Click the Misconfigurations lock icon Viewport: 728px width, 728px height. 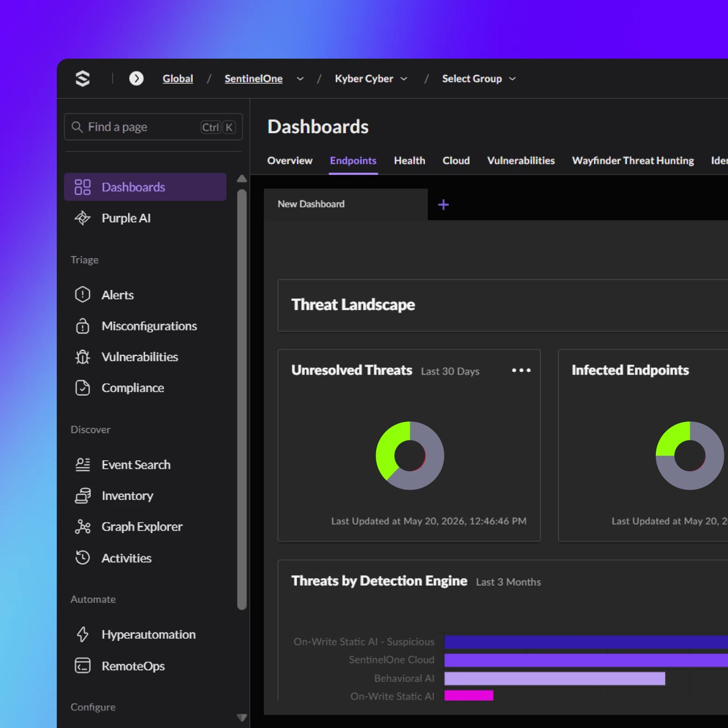click(x=82, y=326)
